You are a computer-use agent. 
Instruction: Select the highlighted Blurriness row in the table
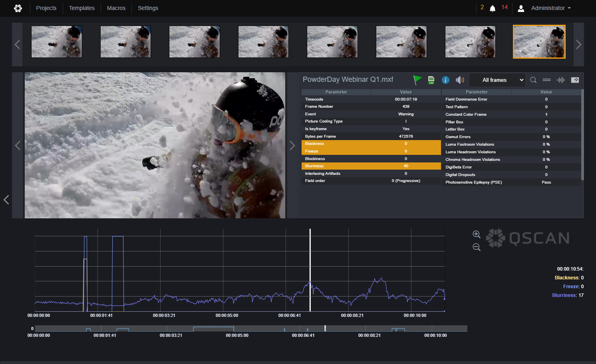coord(371,166)
